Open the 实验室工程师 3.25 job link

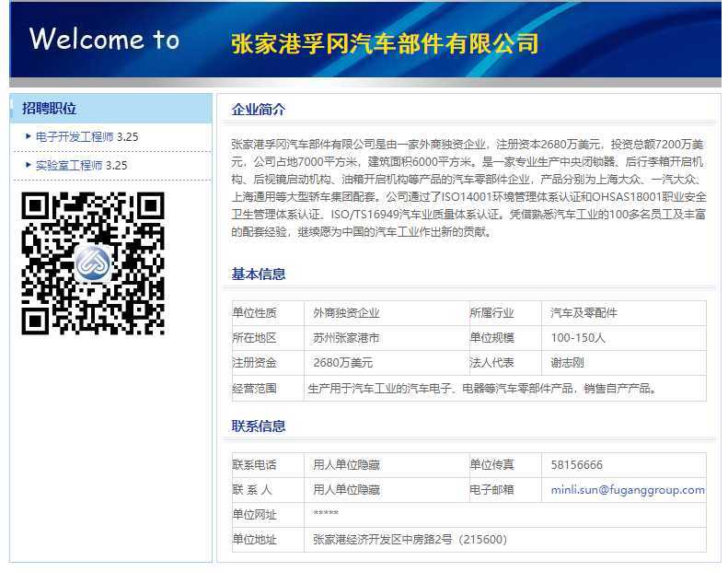[81, 166]
